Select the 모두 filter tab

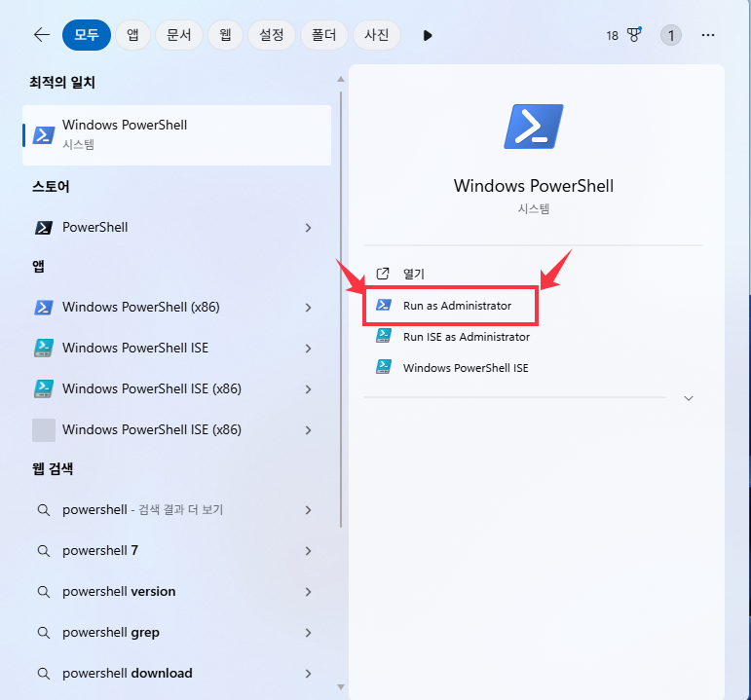coord(87,35)
